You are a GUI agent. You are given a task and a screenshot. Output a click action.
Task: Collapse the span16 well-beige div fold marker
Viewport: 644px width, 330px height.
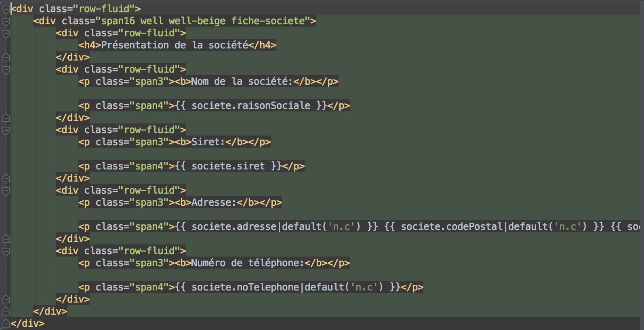click(6, 21)
